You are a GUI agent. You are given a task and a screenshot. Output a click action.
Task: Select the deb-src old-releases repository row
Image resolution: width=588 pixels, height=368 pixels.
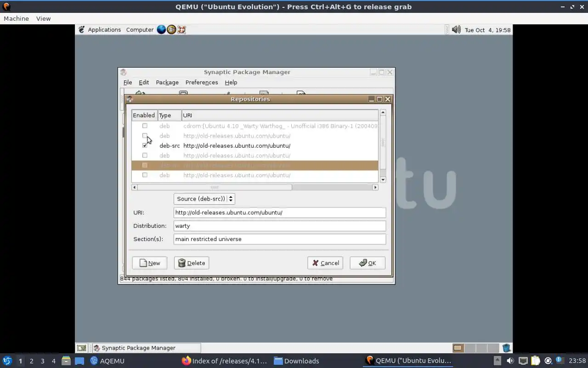coord(255,145)
